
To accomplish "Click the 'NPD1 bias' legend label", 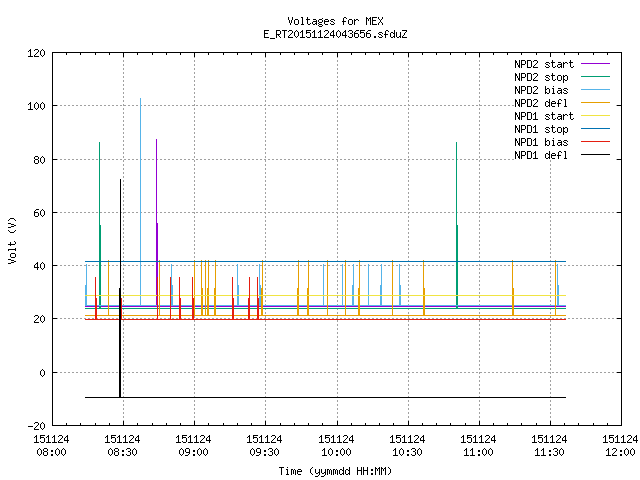I will point(541,142).
